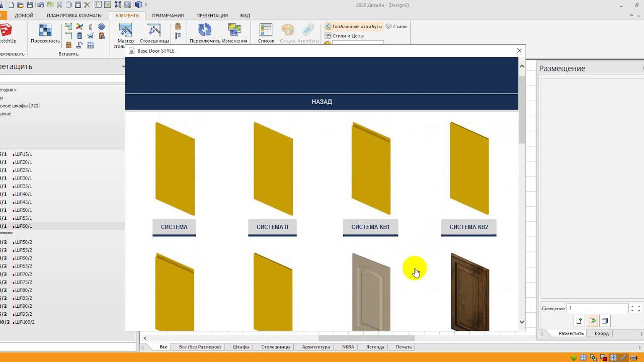
Task: Insert a surface with the Поверхность icon
Action: coord(45,34)
